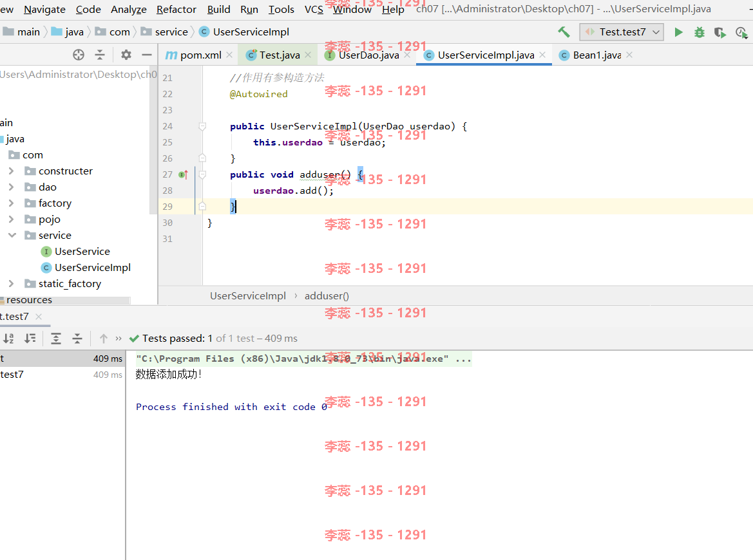Screen dimensions: 753x560
Task: Run Test.test7 with green play button
Action: [678, 32]
